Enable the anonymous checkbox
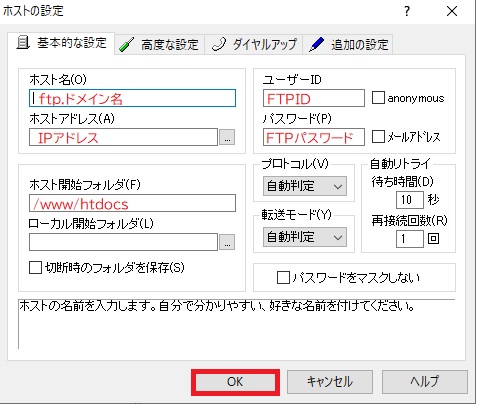 point(378,98)
